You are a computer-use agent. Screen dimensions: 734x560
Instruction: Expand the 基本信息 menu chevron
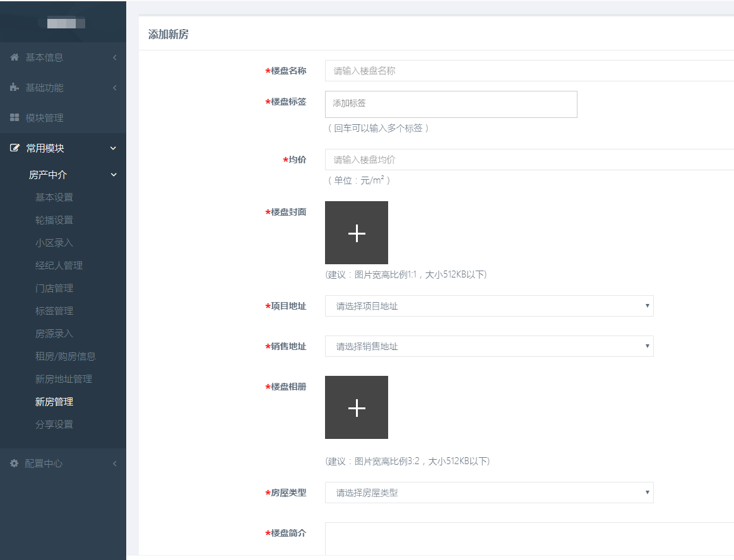point(114,57)
